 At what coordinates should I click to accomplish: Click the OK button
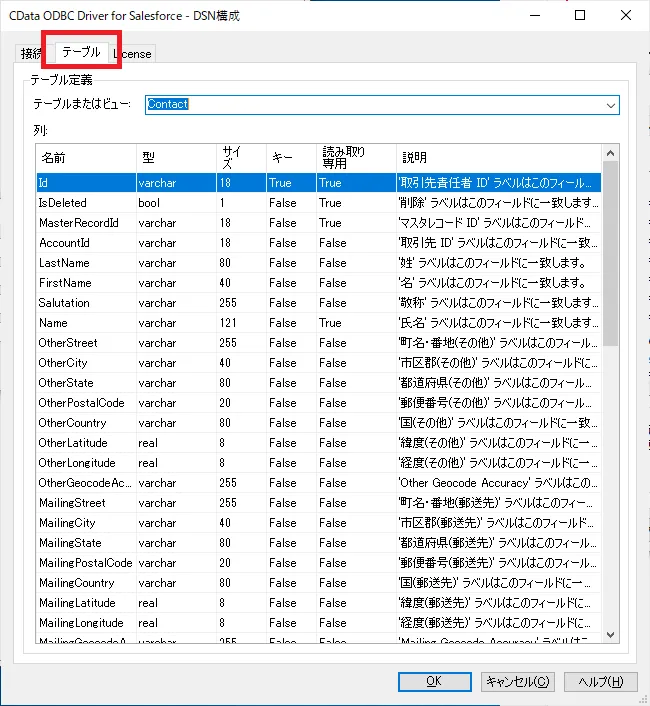click(x=434, y=681)
